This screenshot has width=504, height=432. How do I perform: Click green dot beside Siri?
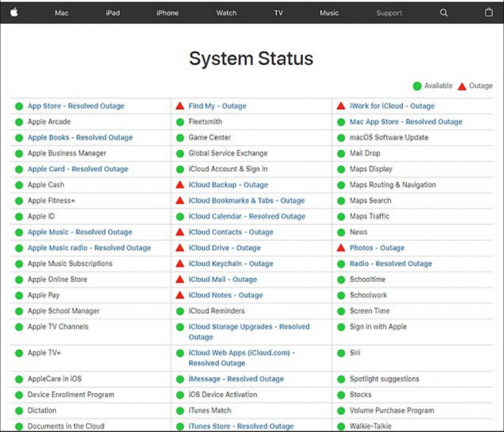coord(341,353)
